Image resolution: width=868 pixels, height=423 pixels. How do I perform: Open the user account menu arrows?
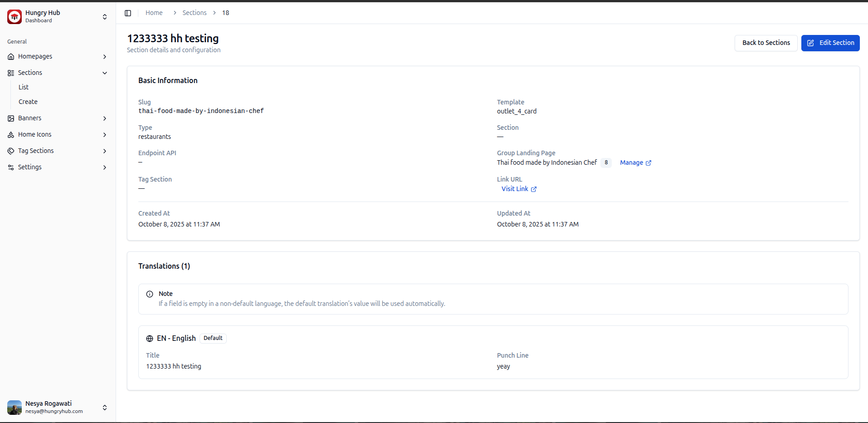(105, 408)
